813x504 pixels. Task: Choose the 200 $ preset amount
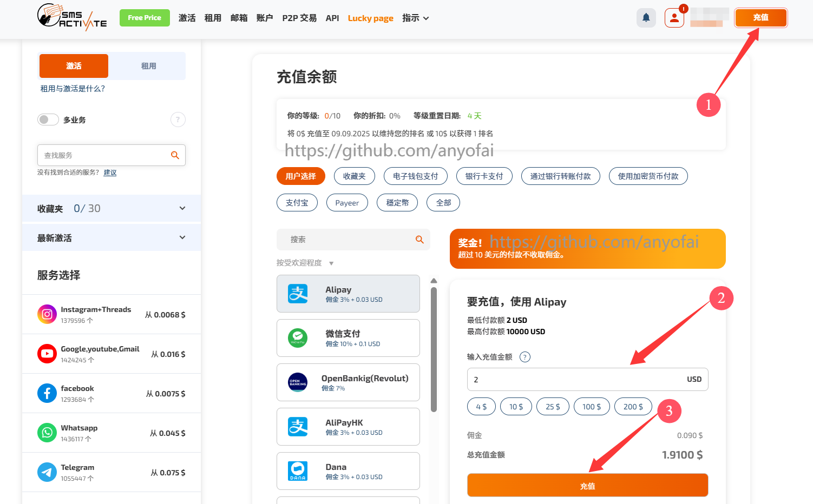click(633, 407)
